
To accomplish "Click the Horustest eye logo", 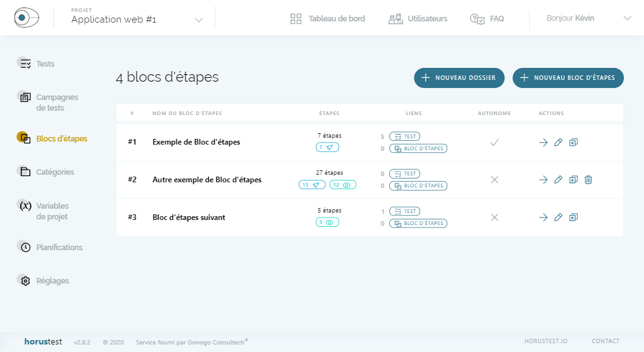I will (27, 18).
